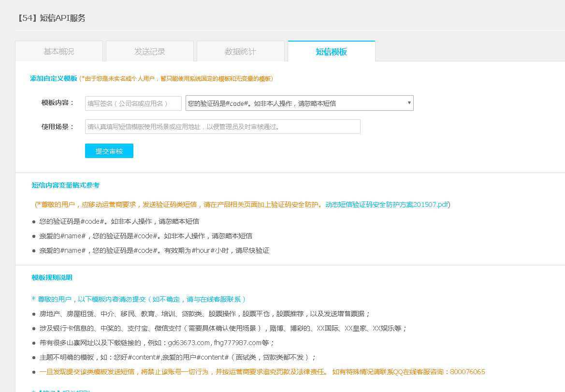Click the 模板内容 label
Screen dimensions: 565x392
pos(58,102)
